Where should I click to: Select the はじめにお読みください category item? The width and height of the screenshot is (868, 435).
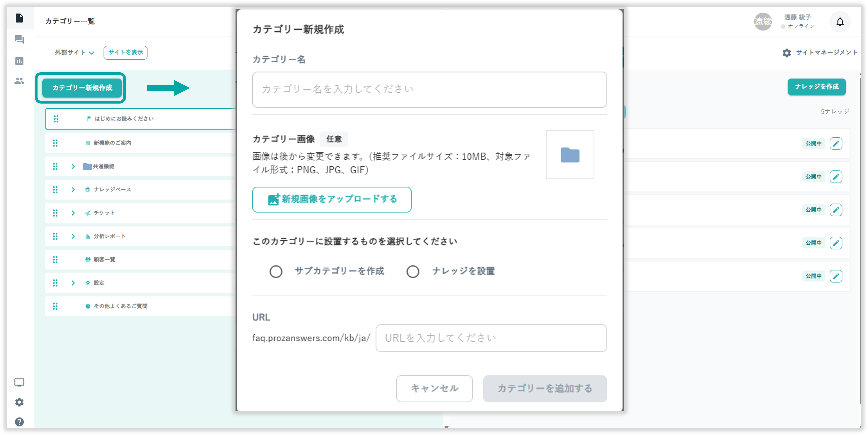click(124, 119)
